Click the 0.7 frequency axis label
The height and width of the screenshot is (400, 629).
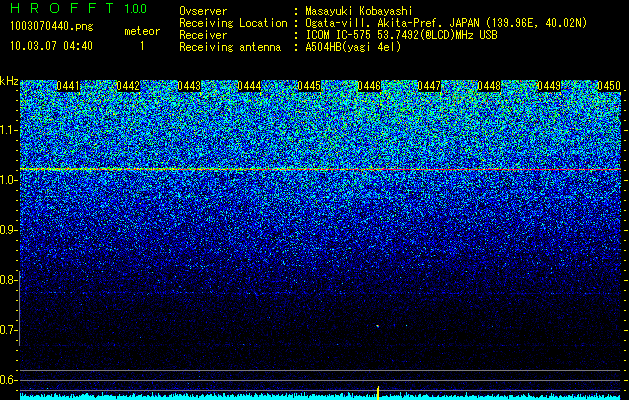pos(7,330)
